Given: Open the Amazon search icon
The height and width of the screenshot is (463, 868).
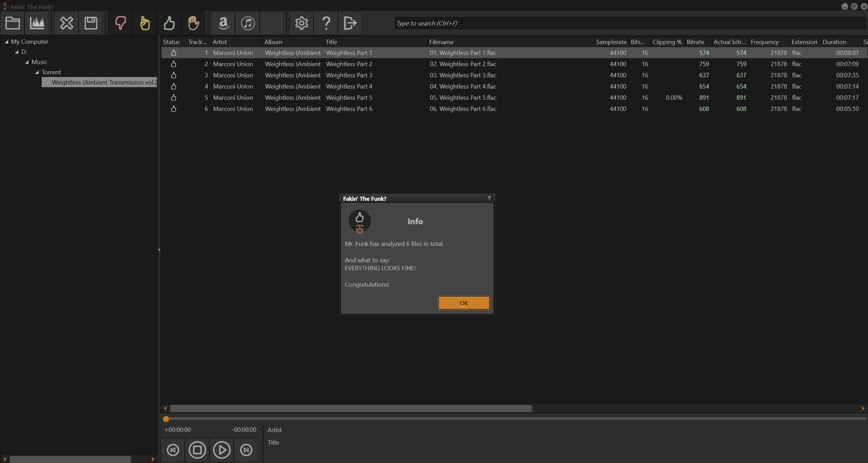Looking at the screenshot, I should (x=223, y=23).
